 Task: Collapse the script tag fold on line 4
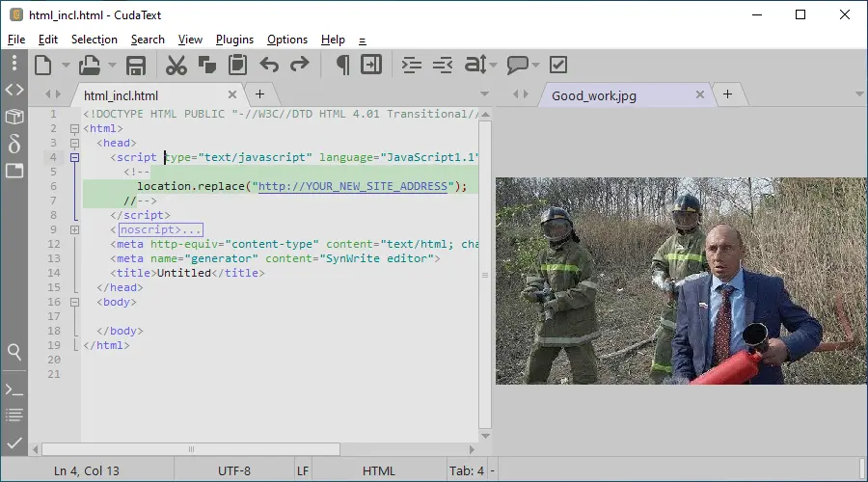[74, 157]
